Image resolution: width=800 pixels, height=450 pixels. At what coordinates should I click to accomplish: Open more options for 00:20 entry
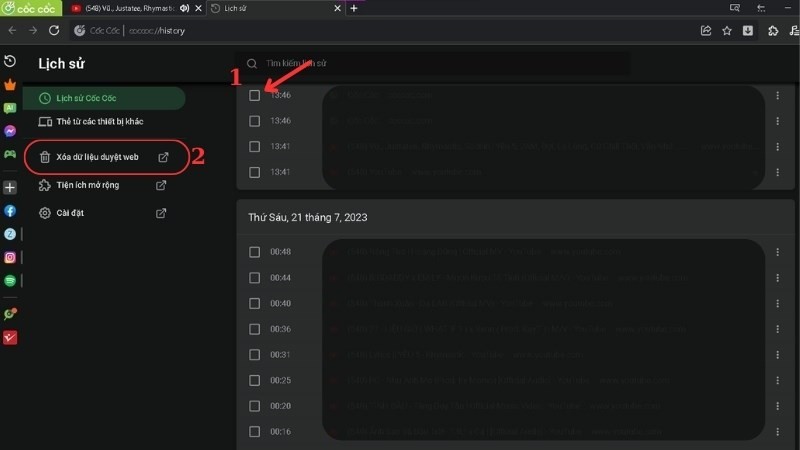click(x=778, y=406)
